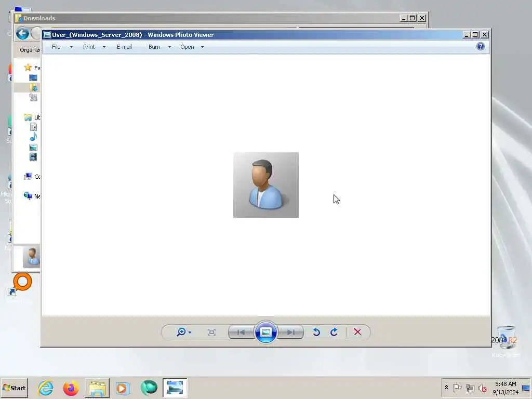
Task: Delete the photo with the red X
Action: click(357, 332)
